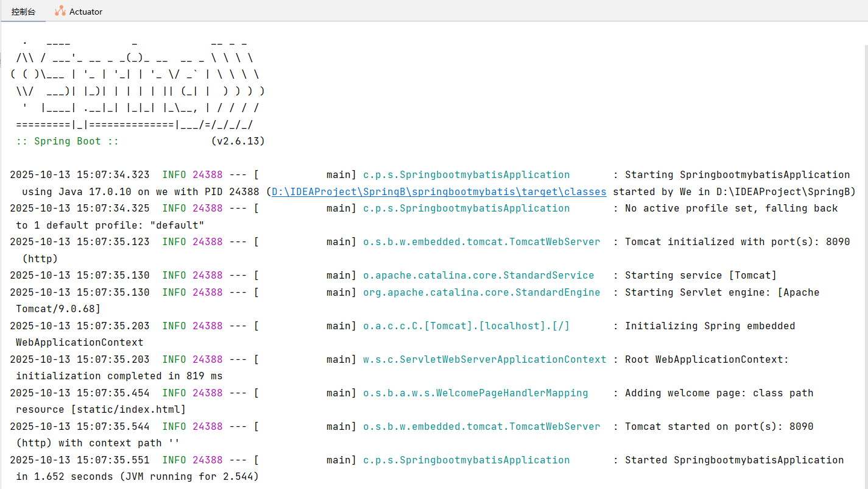This screenshot has height=489, width=868.
Task: Click 'resource [static/index.html]' line
Action: pos(101,409)
